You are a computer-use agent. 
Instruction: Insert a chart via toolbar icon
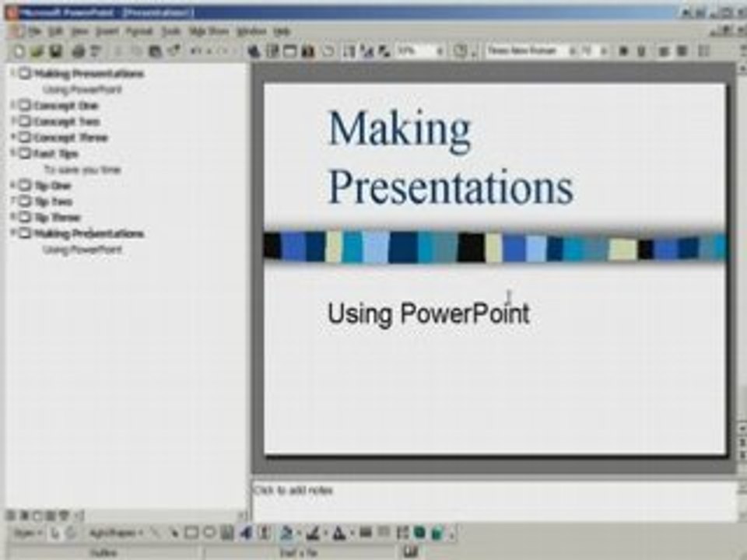[x=308, y=51]
